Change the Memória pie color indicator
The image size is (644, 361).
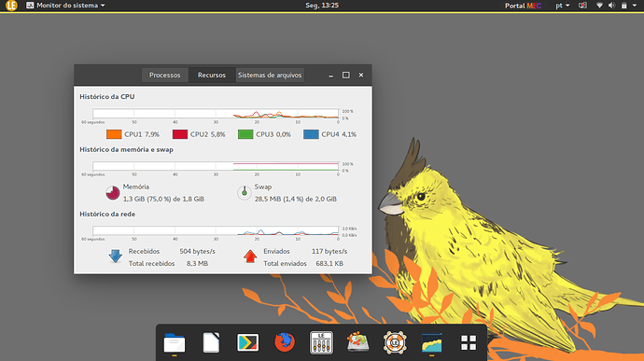[x=113, y=192]
